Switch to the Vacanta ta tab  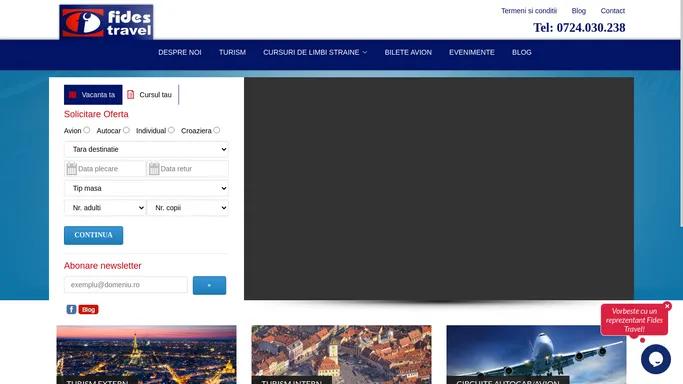point(93,94)
